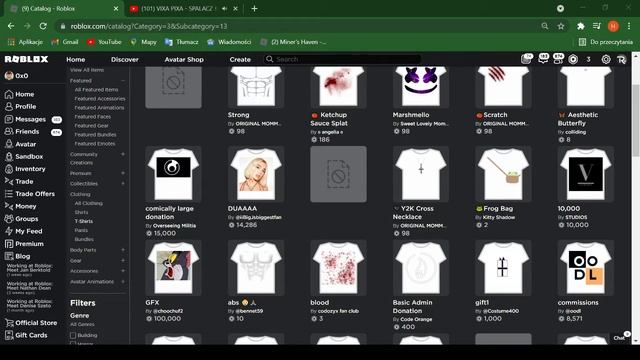
Task: Open the commissions t-shirt thumbnail
Action: (585, 268)
